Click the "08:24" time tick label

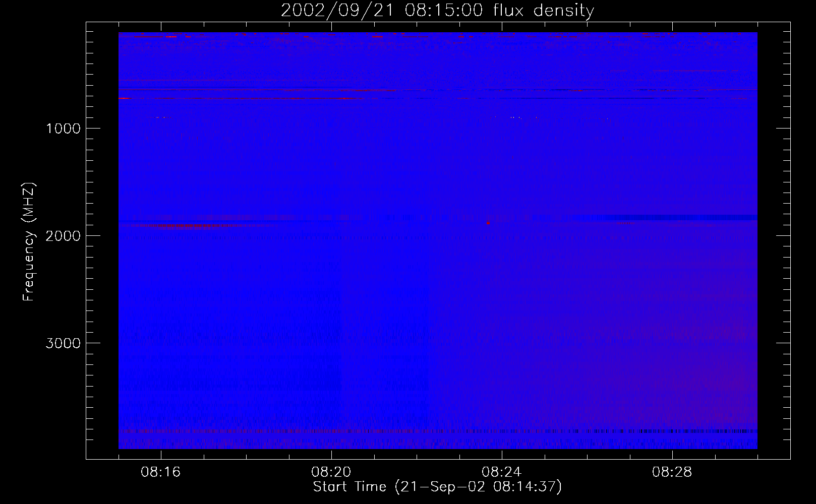click(502, 472)
